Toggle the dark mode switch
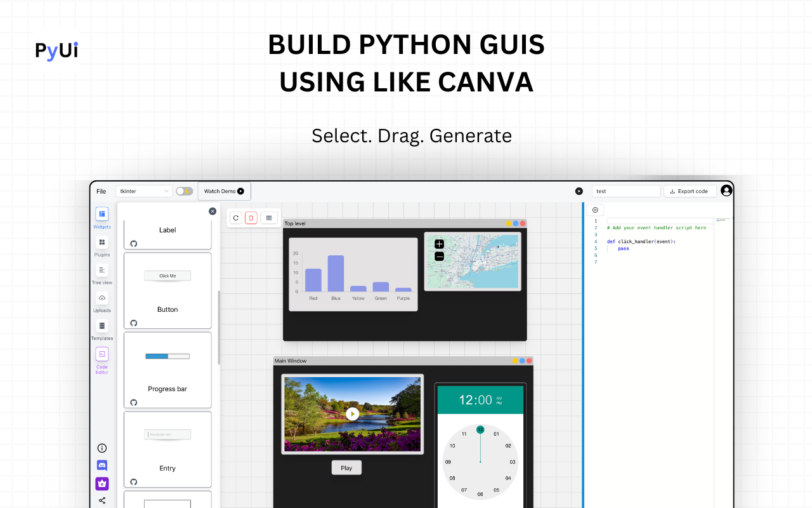Screen dimensions: 812x508 tap(185, 191)
